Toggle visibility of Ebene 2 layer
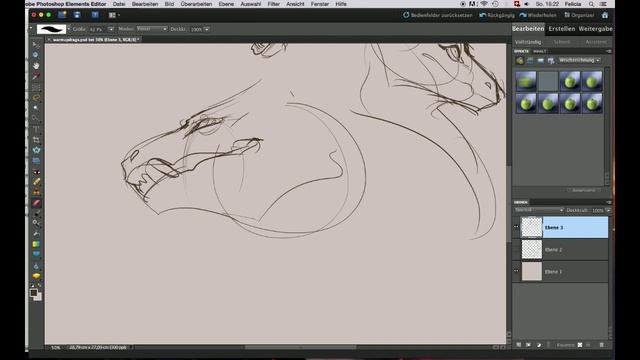The height and width of the screenshot is (360, 640). (x=516, y=249)
